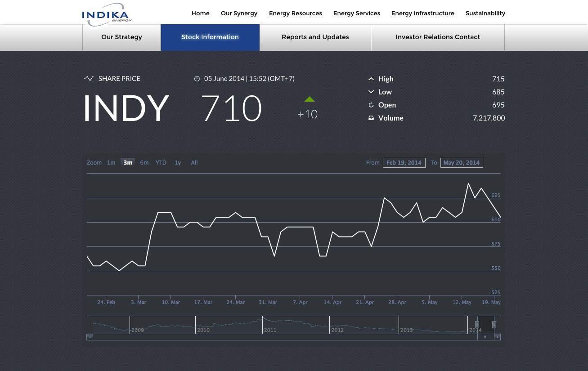Click the navigator scrollbar thumb

click(485, 336)
